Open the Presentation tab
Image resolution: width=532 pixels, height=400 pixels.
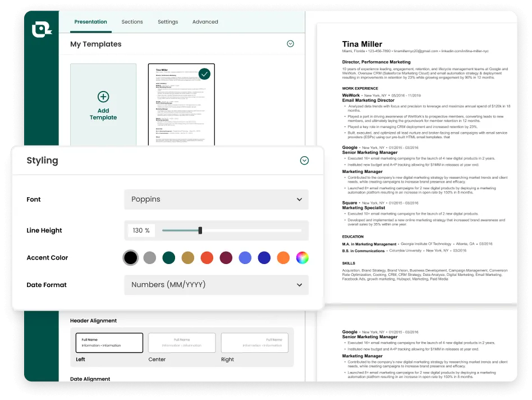pyautogui.click(x=90, y=22)
